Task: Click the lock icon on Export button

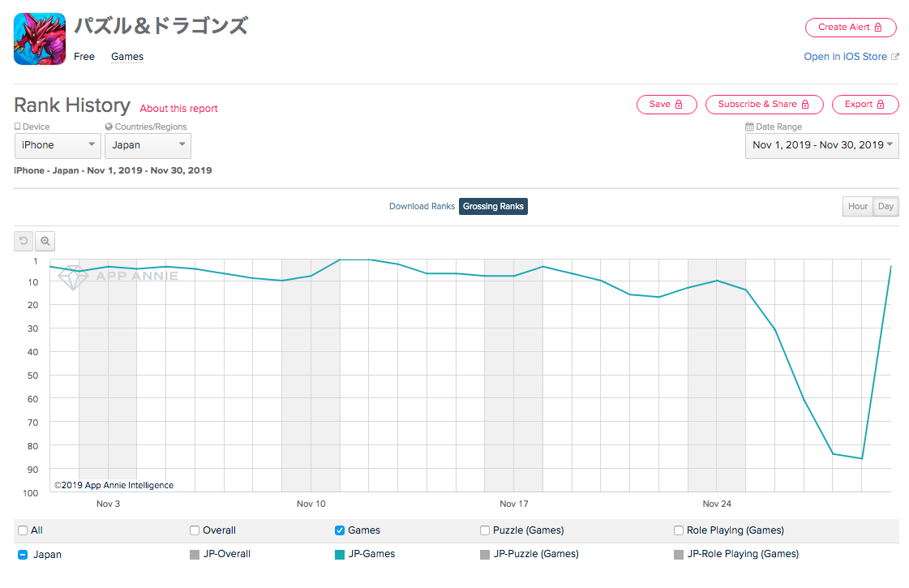Action: [881, 105]
